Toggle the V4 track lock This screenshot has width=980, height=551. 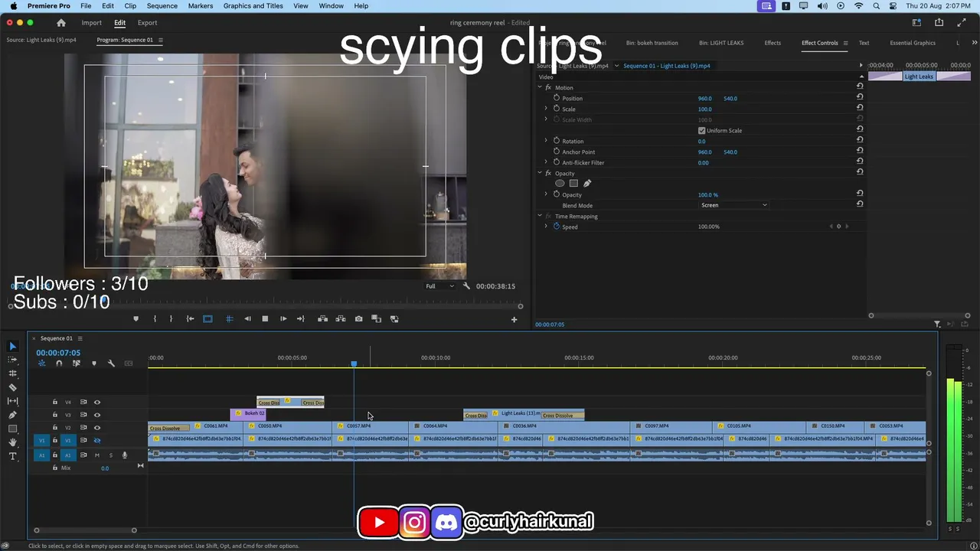54,402
